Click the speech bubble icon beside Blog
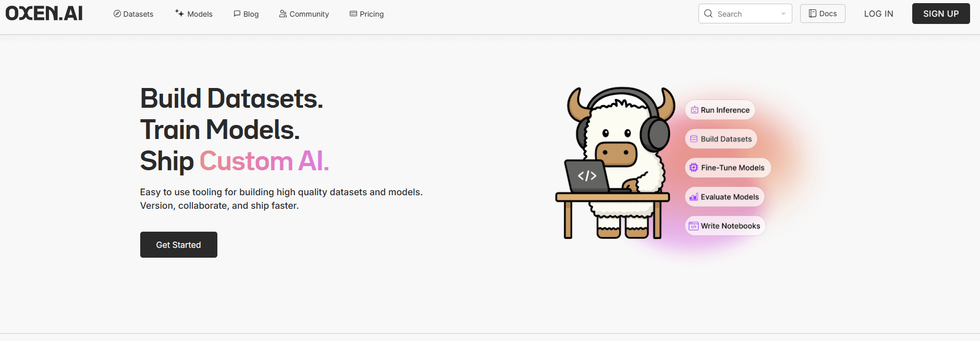This screenshot has height=341, width=980. tap(237, 14)
